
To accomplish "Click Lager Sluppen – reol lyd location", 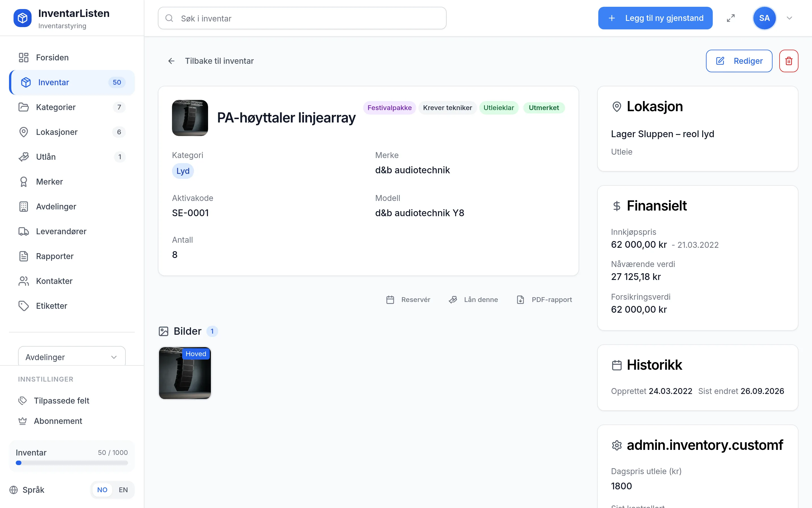I will pos(662,134).
